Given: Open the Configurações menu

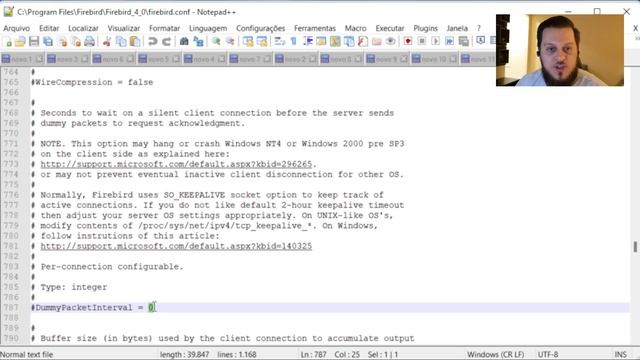Looking at the screenshot, I should [260, 28].
